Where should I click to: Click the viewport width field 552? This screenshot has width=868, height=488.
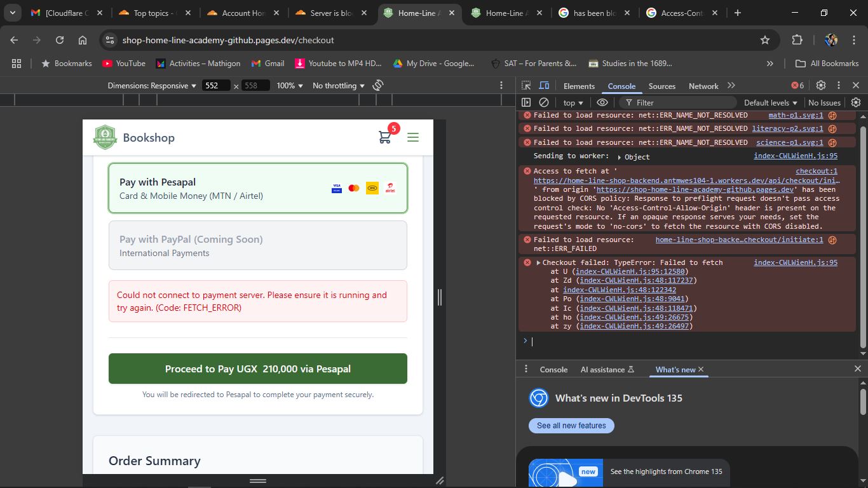[216, 86]
